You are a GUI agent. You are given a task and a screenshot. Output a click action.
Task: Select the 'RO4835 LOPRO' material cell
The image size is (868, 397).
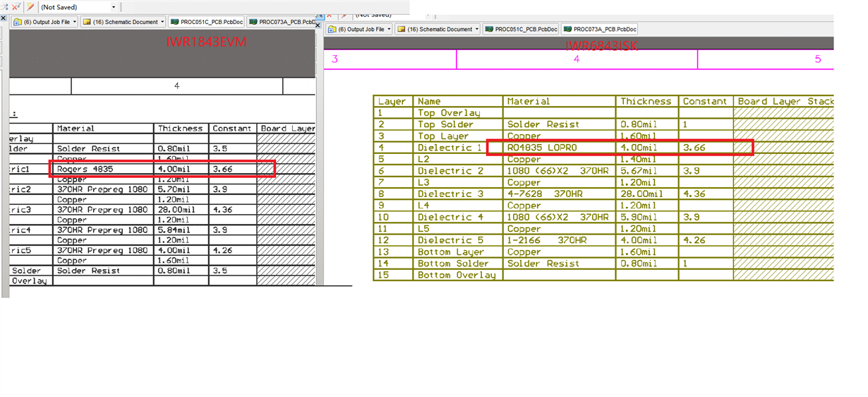(560, 148)
